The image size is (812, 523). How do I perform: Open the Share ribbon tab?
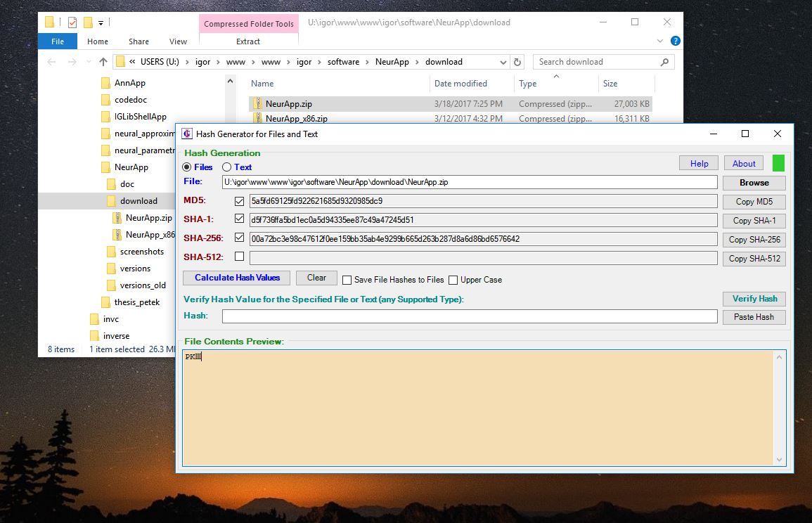[x=138, y=41]
